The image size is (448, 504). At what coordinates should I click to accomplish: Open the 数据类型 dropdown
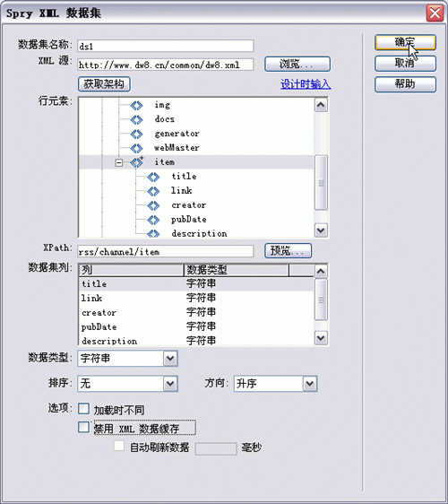[170, 359]
